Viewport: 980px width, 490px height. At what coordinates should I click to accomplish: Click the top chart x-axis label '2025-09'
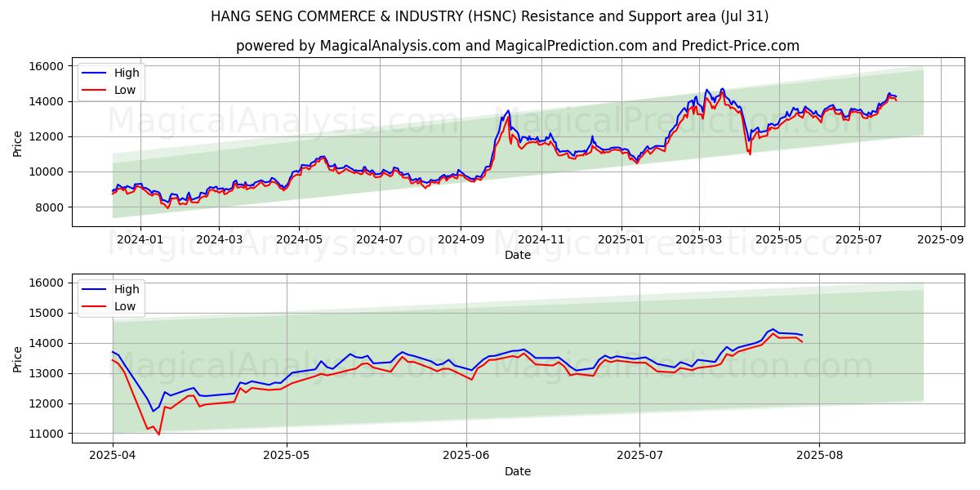[x=941, y=239]
